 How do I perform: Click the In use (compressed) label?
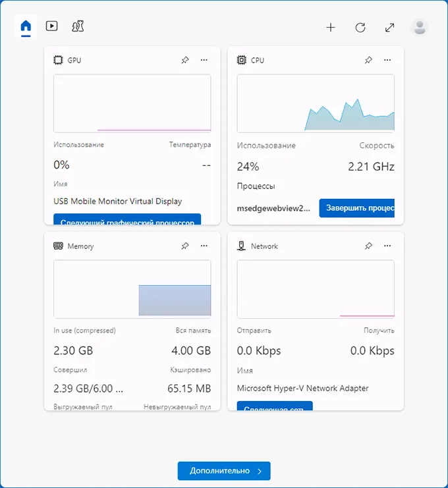85,331
